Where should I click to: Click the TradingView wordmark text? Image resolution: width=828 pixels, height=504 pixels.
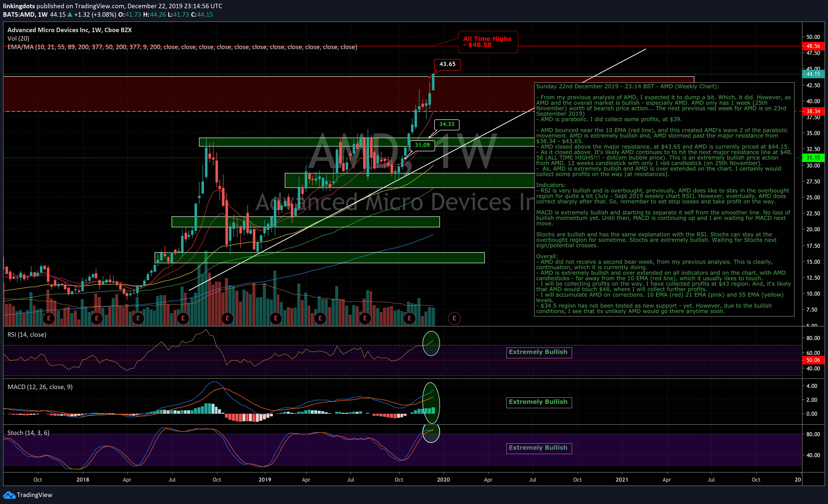click(x=35, y=495)
